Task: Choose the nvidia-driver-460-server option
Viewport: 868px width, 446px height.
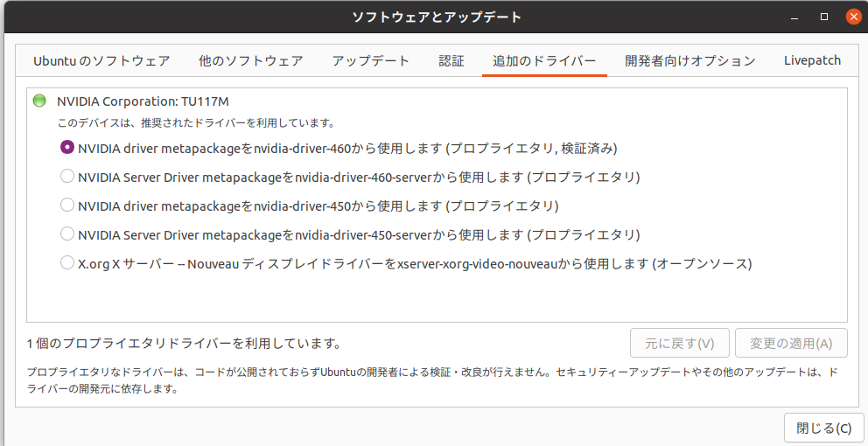Action: [67, 177]
